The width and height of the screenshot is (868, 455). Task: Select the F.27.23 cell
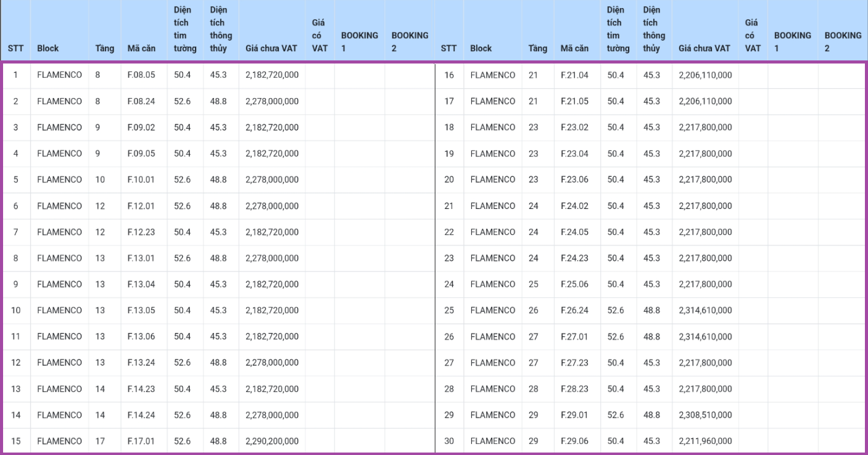click(x=574, y=363)
